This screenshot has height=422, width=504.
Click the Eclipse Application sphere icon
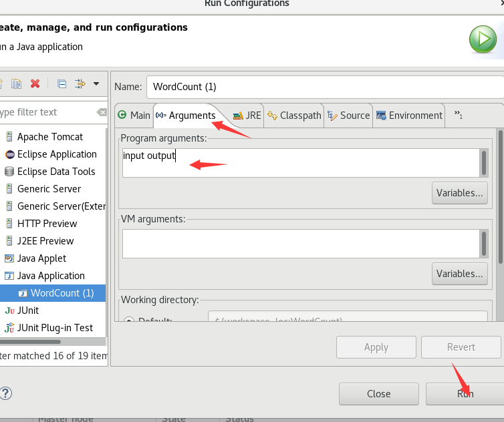[x=9, y=154]
